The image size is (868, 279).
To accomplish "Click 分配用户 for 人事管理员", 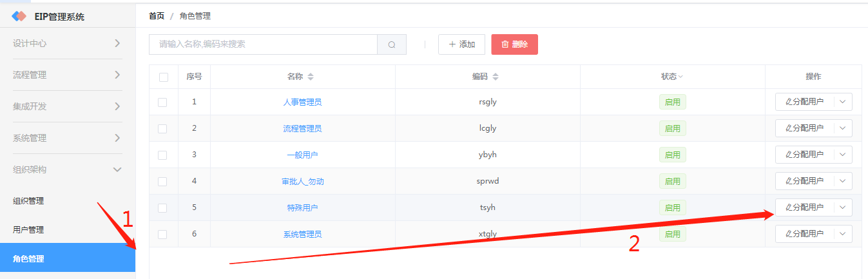I will pyautogui.click(x=805, y=102).
